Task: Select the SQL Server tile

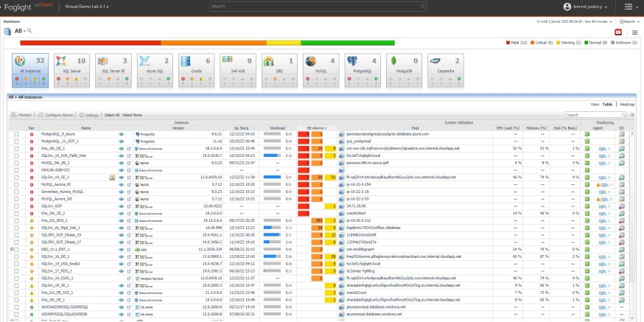Action: click(x=72, y=70)
